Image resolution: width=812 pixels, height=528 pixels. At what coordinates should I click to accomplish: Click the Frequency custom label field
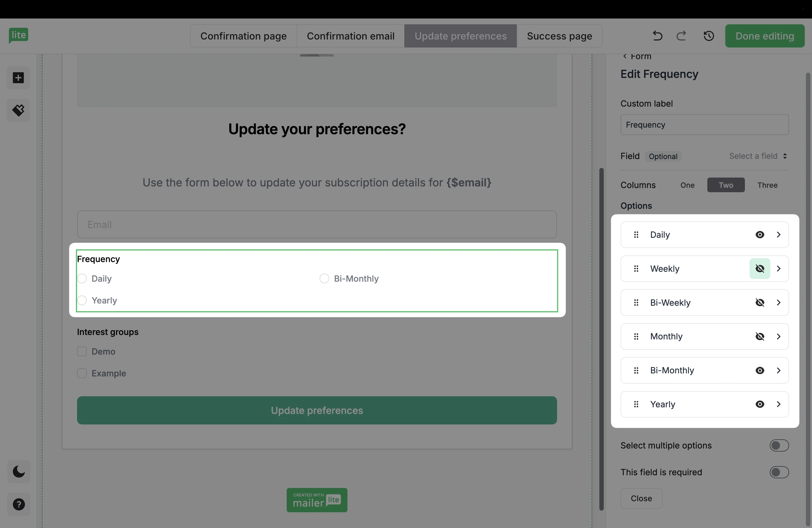(x=704, y=125)
